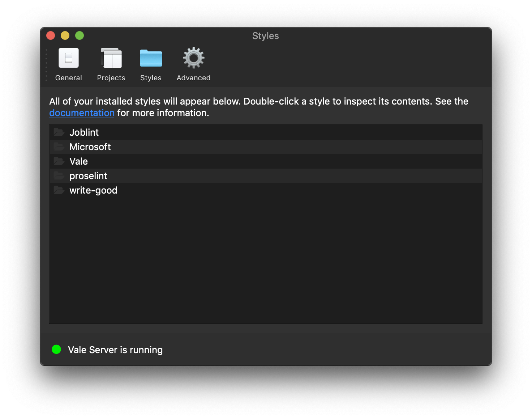Switch to the Styles tab label

(151, 78)
